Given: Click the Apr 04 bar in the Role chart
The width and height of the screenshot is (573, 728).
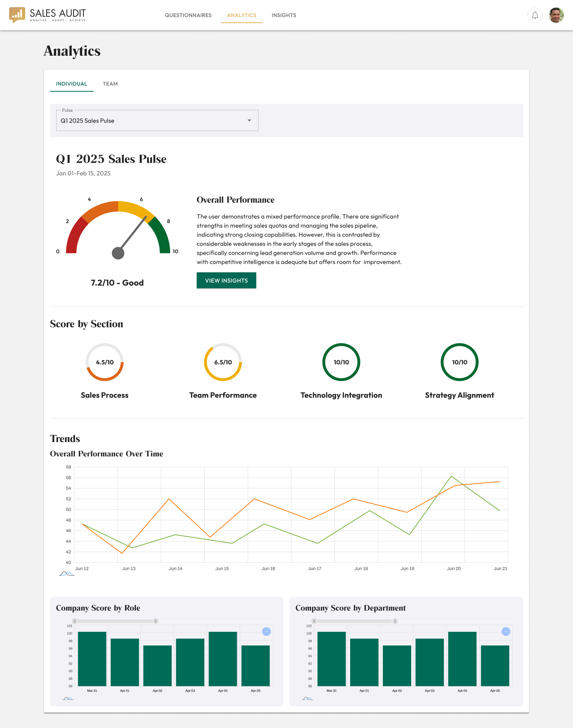Looking at the screenshot, I should pos(223,658).
